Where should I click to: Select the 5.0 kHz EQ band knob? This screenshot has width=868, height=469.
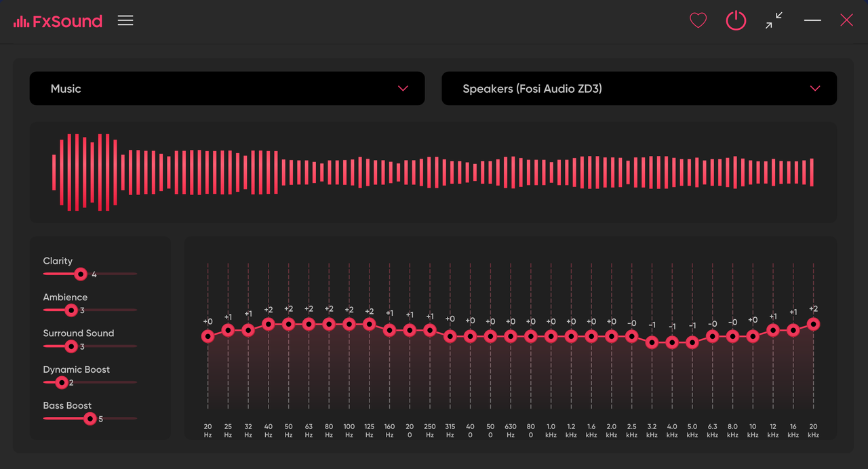pos(692,342)
